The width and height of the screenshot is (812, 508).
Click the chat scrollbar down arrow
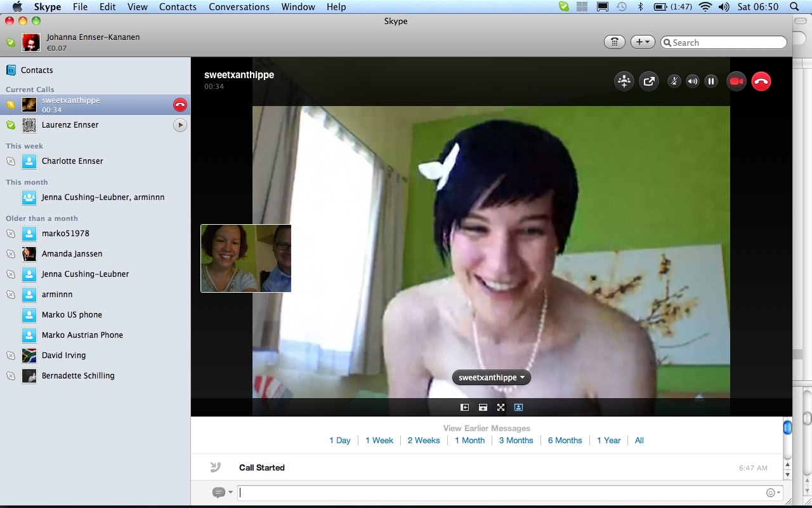pyautogui.click(x=787, y=475)
